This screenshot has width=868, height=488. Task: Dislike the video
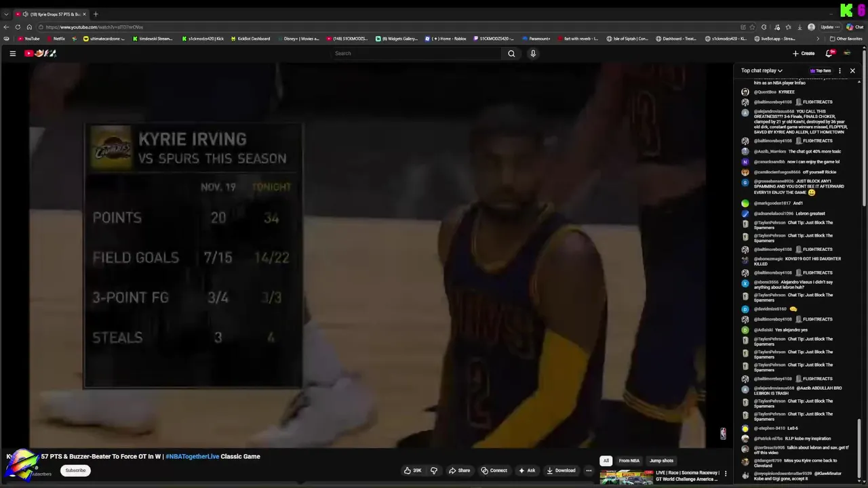tap(433, 470)
